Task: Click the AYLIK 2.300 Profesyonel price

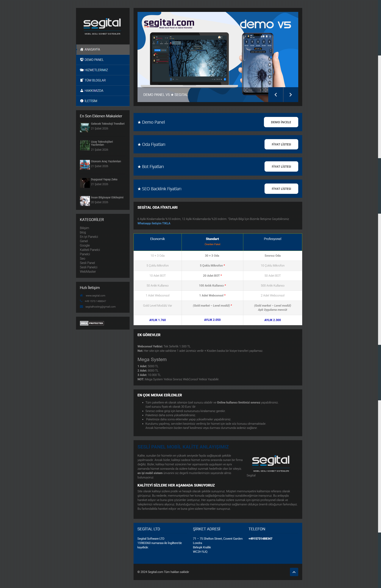Action: pyautogui.click(x=272, y=320)
